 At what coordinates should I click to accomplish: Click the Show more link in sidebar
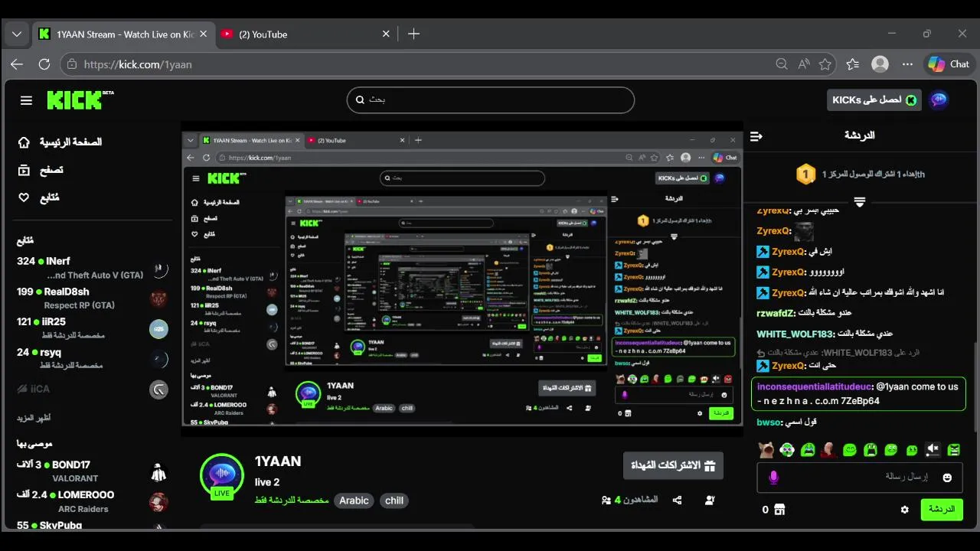point(34,418)
